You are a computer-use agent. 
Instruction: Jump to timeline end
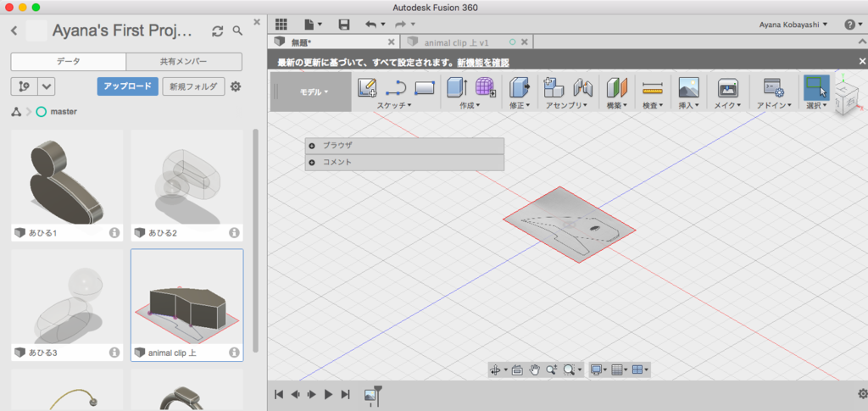tap(346, 394)
